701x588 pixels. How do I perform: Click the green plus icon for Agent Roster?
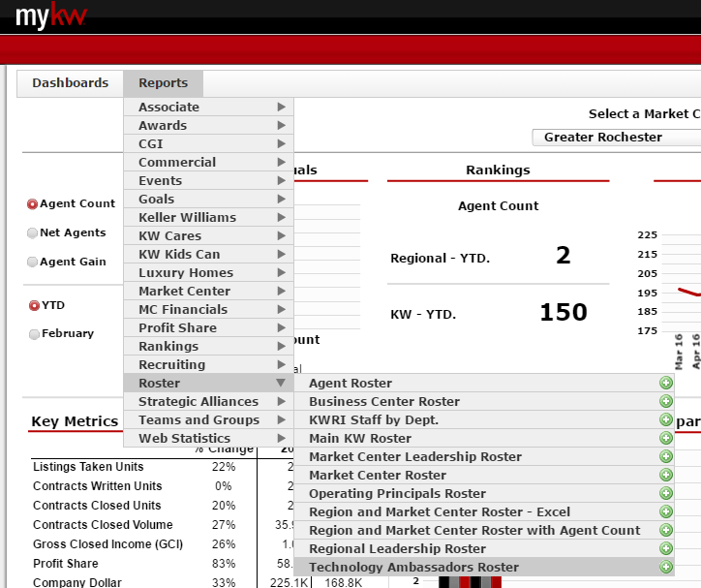pyautogui.click(x=666, y=383)
